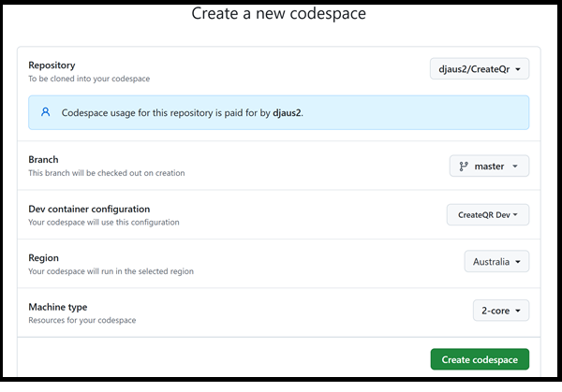Click the 'Resources for your codespace' description

click(82, 320)
